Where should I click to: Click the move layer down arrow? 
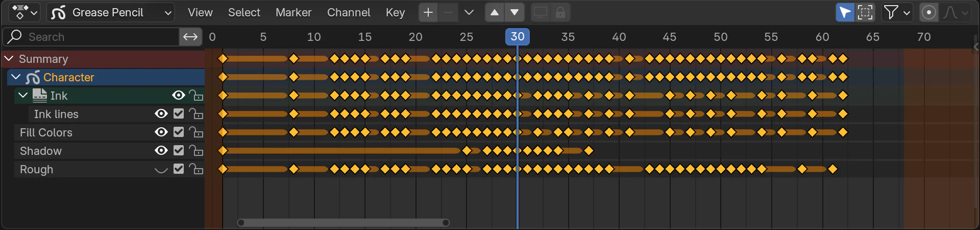coord(514,12)
